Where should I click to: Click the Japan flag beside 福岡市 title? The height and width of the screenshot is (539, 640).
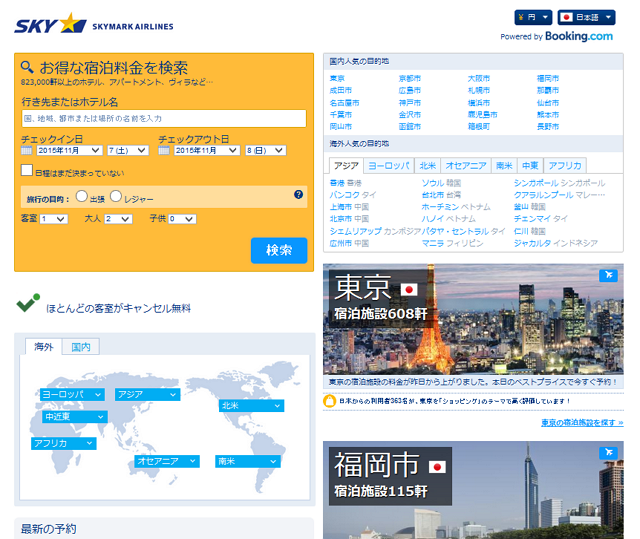coord(437,467)
